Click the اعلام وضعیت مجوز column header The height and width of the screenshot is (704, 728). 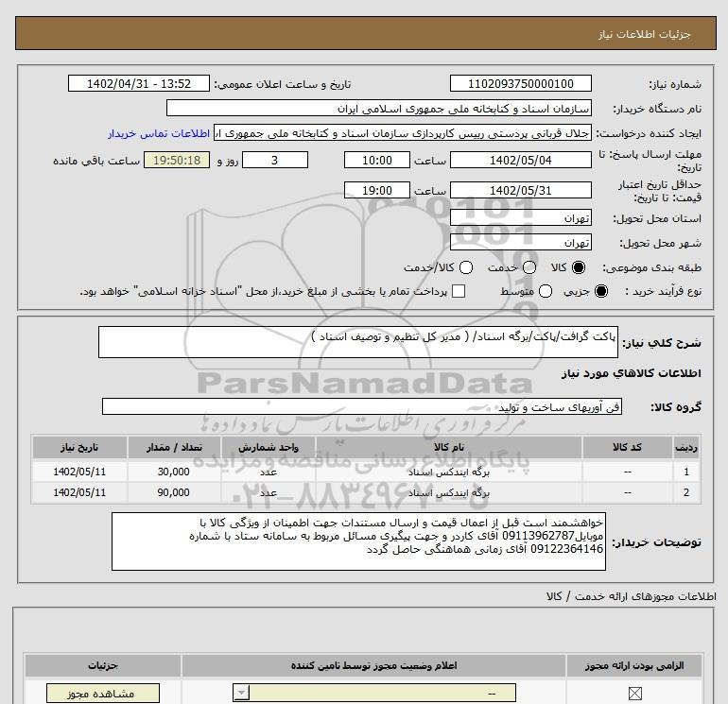click(x=373, y=665)
